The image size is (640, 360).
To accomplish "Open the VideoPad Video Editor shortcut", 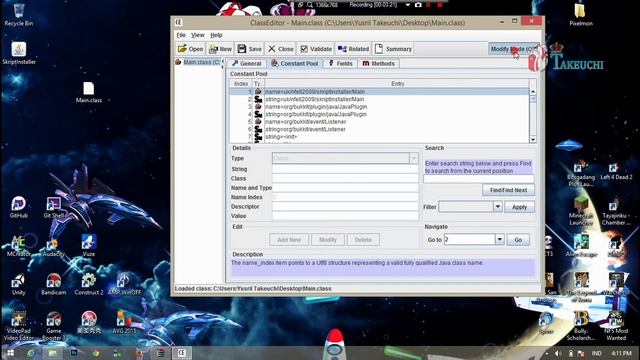I will 18,326.
